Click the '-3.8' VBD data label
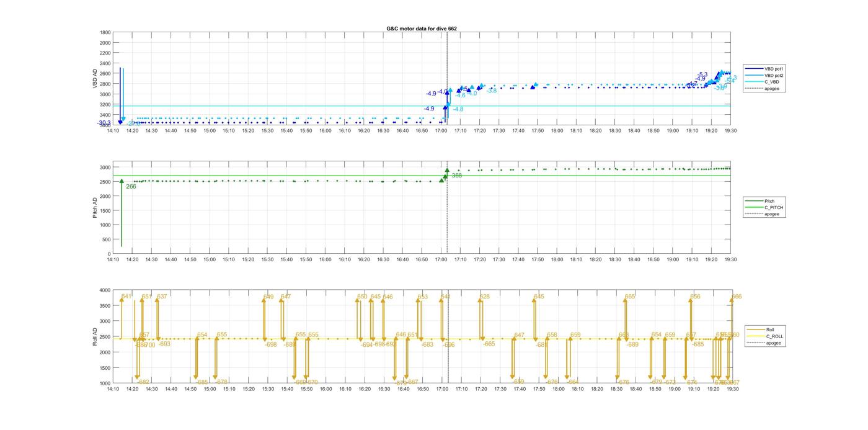The image size is (868, 430). 492,91
